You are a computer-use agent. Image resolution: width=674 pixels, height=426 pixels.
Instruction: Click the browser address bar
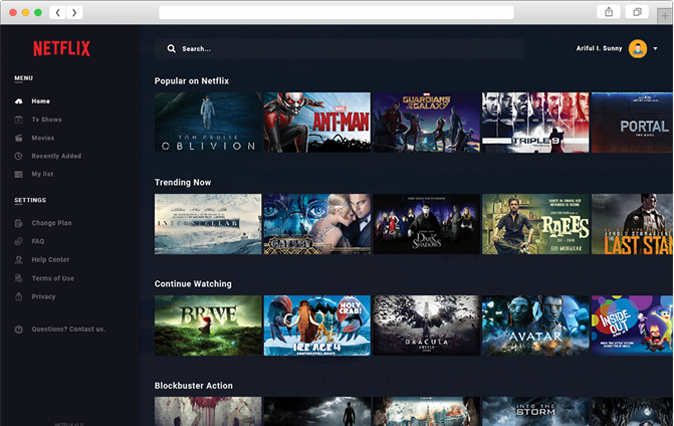coord(336,12)
